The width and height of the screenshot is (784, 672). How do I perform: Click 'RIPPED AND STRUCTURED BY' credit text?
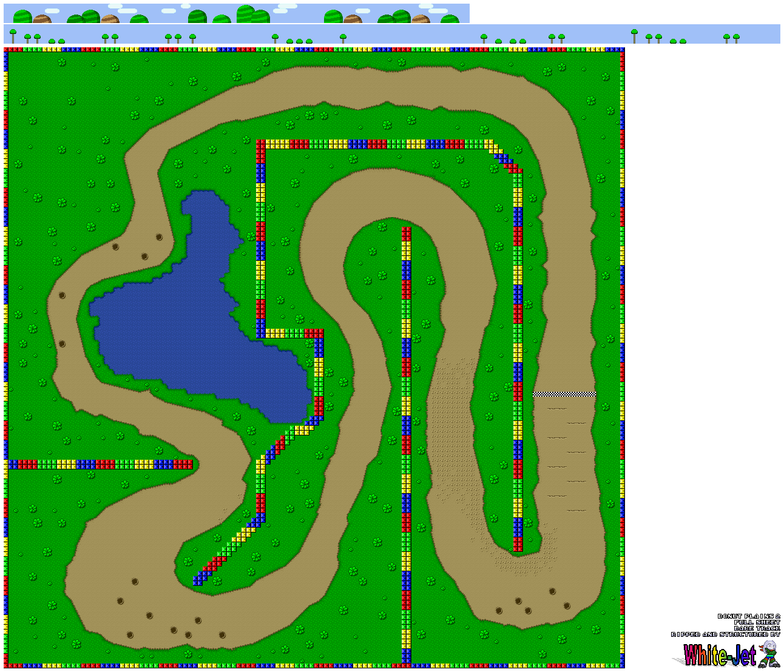726,634
